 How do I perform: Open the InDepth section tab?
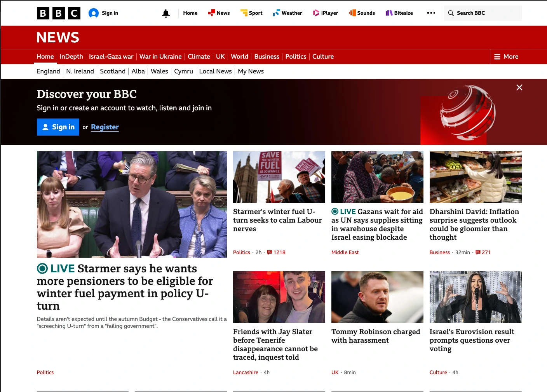click(71, 57)
